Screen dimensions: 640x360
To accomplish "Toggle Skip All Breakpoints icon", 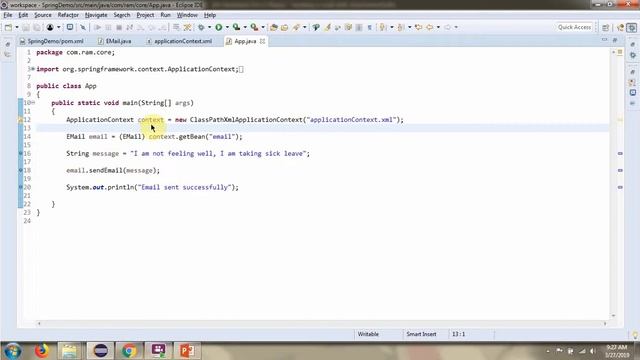I will point(83,27).
